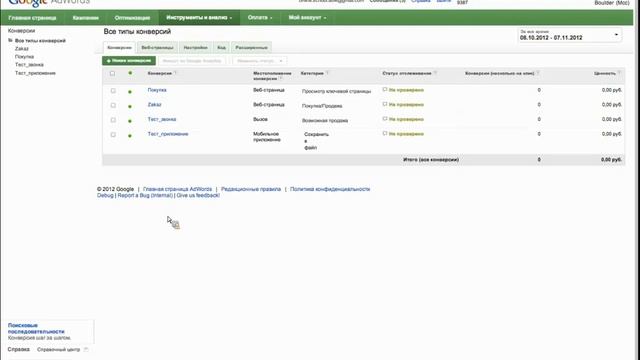Image resolution: width=640 pixels, height=360 pixels.
Task: Click the Give us feedback link
Action: click(x=198, y=196)
